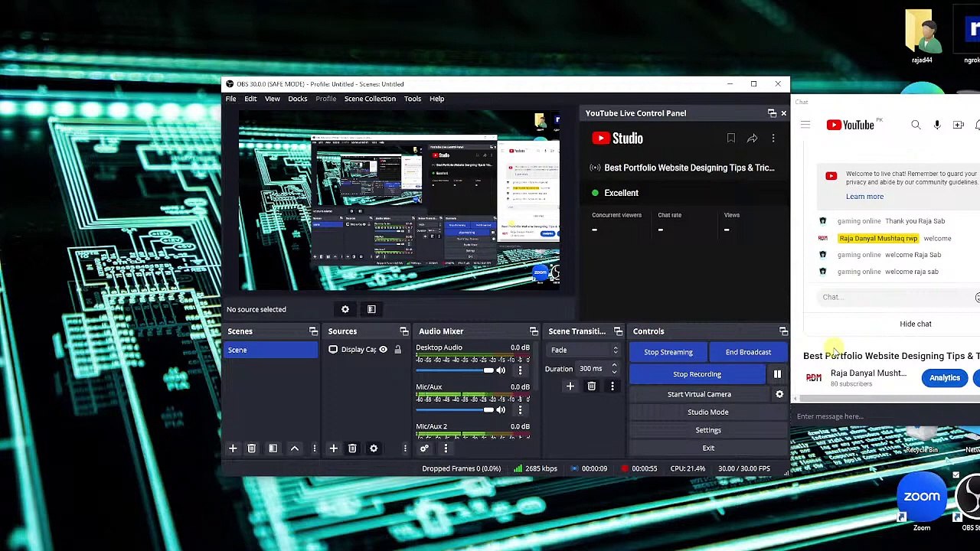Remove scene transition with trash icon
Image resolution: width=980 pixels, height=551 pixels.
pyautogui.click(x=591, y=386)
